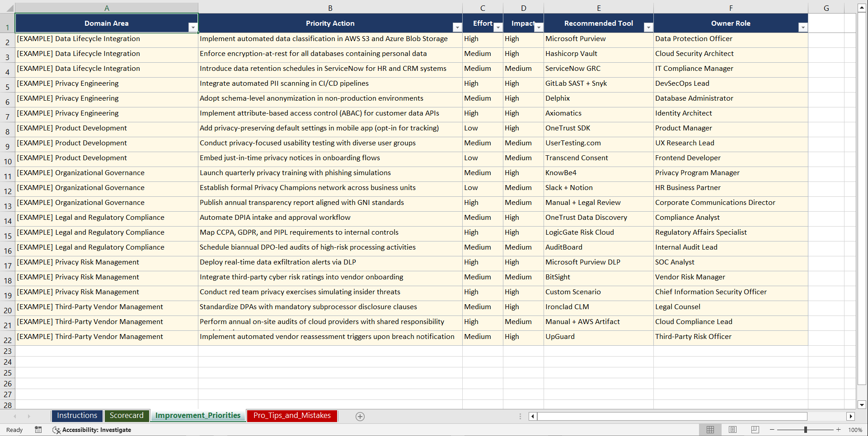
Task: Switch to Normal view in the status bar
Action: tap(710, 430)
